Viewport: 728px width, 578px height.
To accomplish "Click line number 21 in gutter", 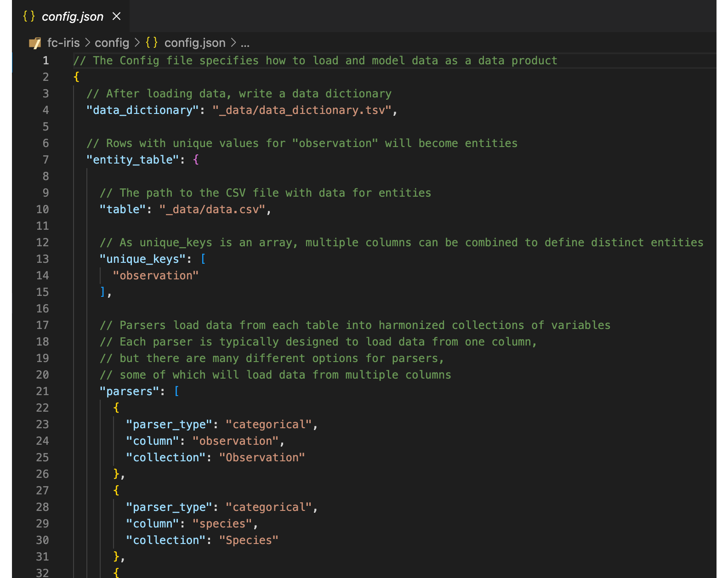I will pos(42,391).
